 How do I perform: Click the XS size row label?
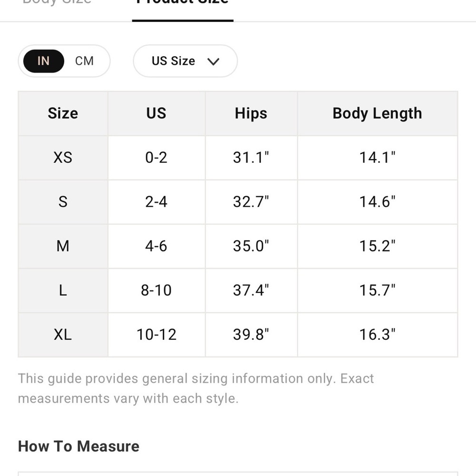click(63, 158)
